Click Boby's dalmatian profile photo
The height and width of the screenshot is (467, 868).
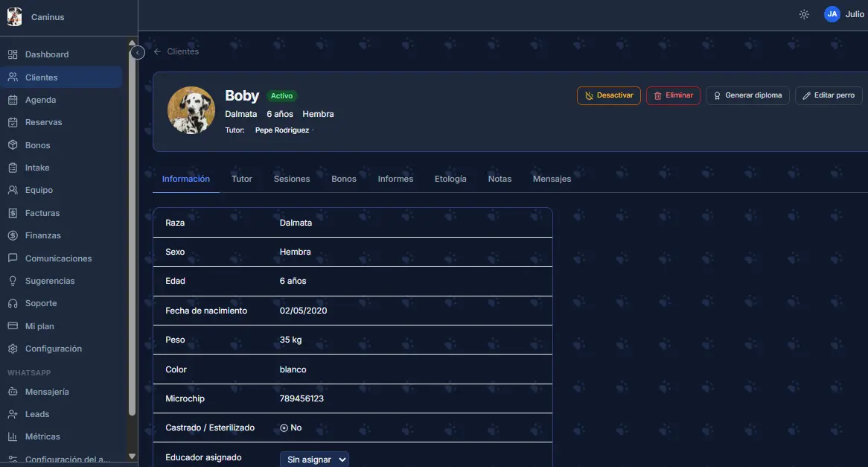[x=191, y=110]
